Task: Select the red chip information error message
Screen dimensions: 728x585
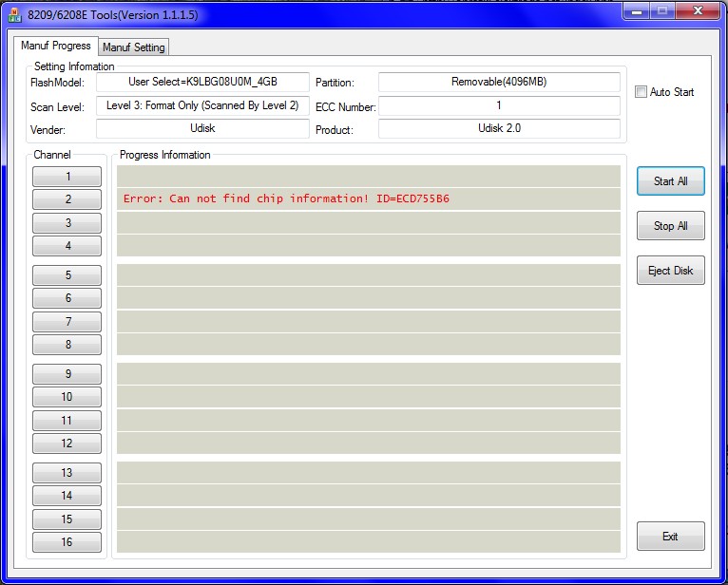Action: [x=286, y=198]
